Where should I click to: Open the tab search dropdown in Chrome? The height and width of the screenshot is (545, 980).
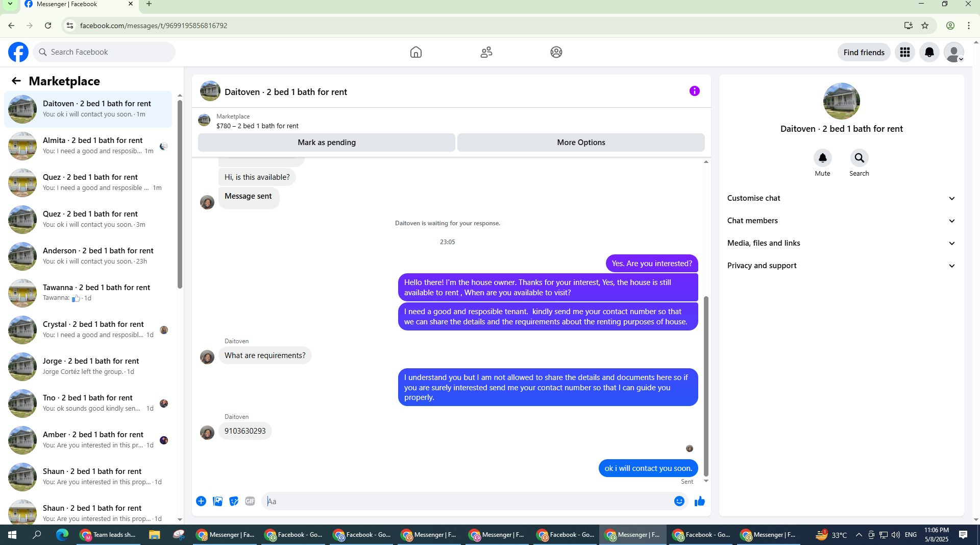pyautogui.click(x=10, y=4)
